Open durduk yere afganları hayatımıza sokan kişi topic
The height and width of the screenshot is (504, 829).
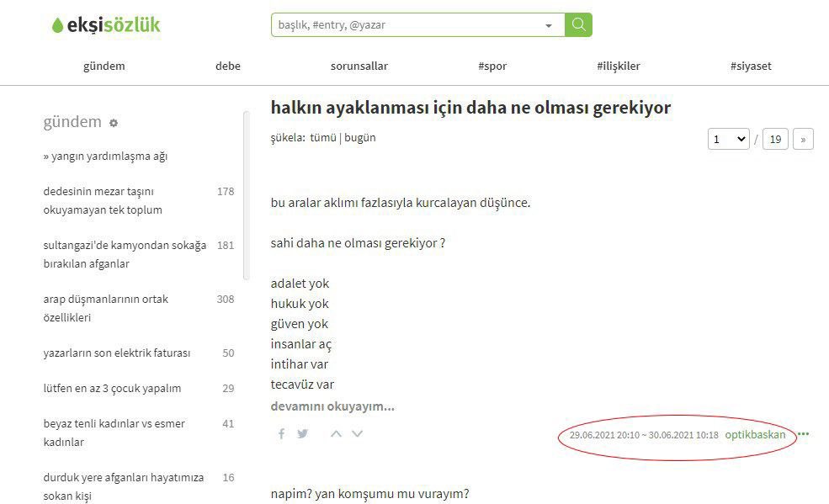point(123,486)
